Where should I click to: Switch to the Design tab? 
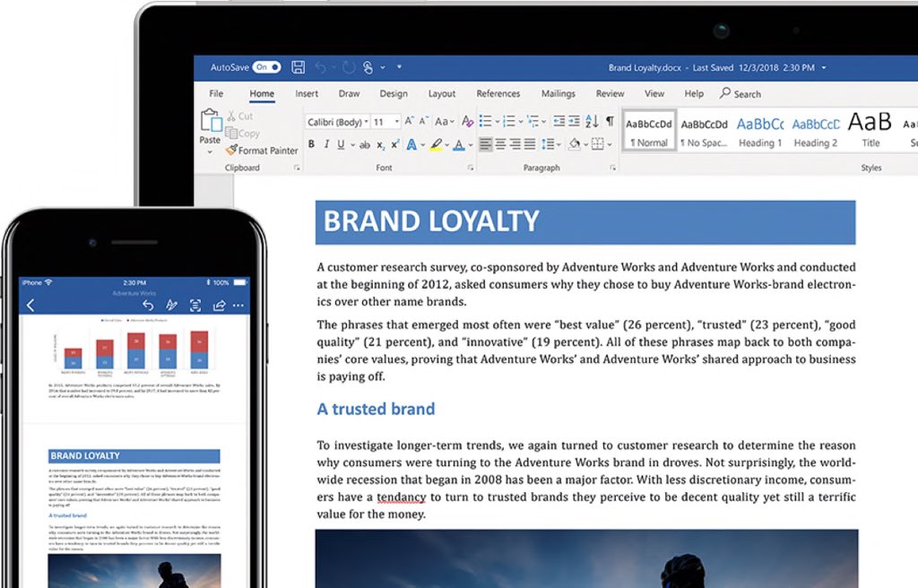coord(394,94)
